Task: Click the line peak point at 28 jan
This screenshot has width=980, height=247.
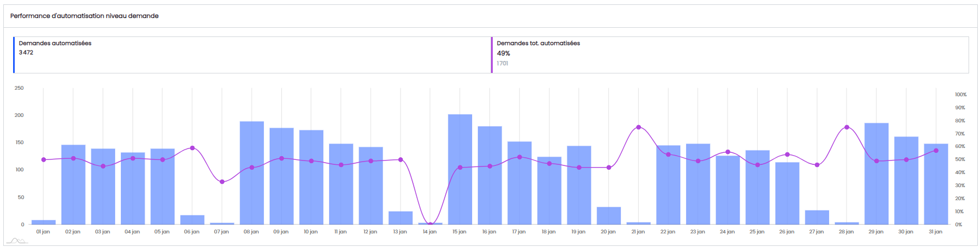Action: click(x=846, y=127)
